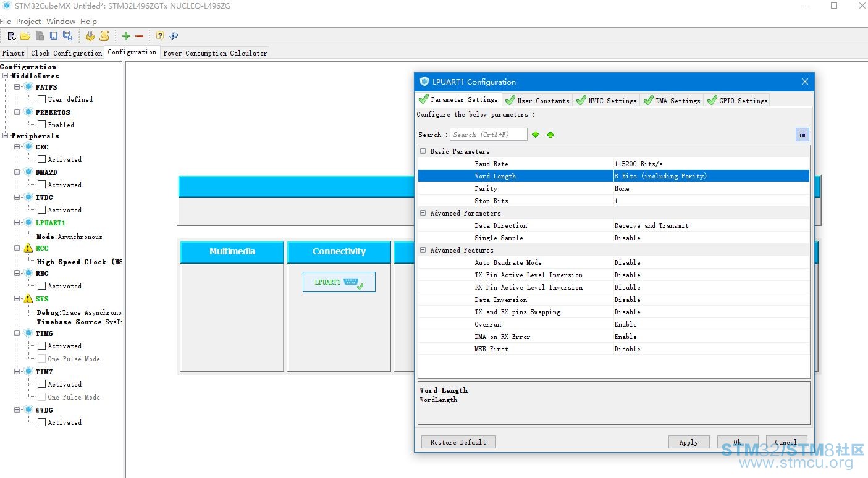Click the CRC cube icon in tree
This screenshot has width=868, height=478.
coord(28,147)
